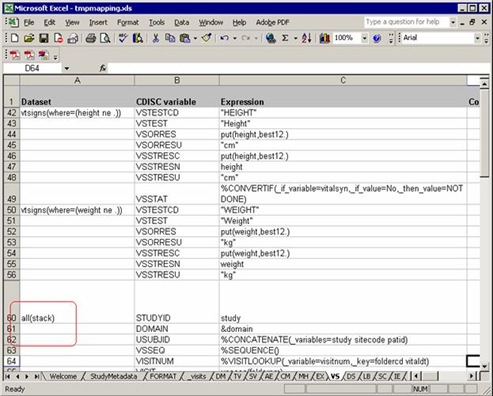Click second Adobe PDF email icon
The height and width of the screenshot is (396, 493).
[29, 55]
